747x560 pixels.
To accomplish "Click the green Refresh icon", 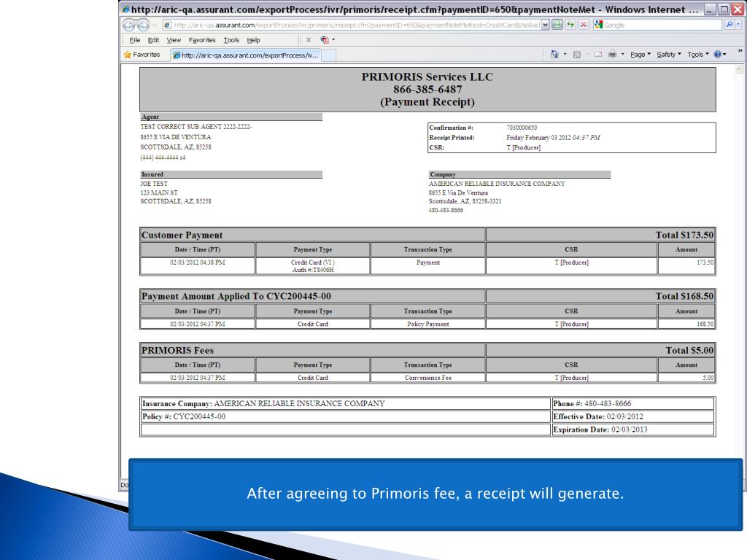I will 570,25.
